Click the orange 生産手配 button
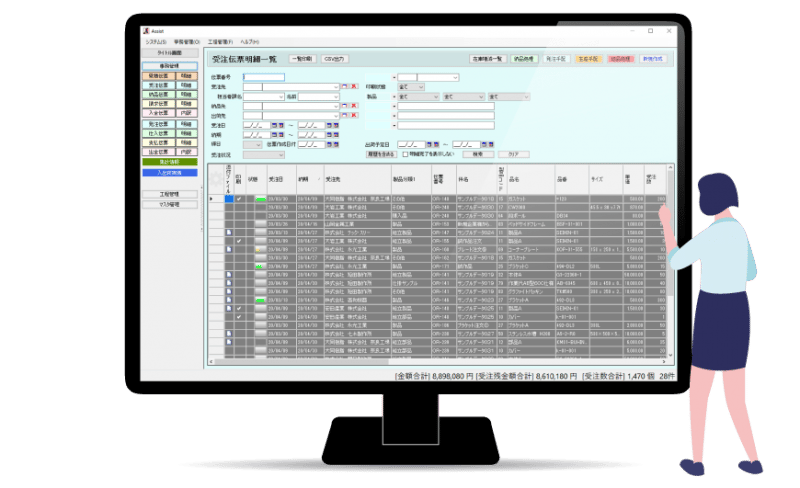 tap(588, 59)
